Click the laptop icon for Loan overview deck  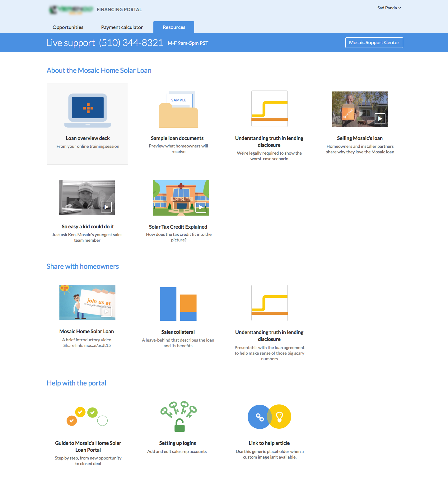tap(88, 110)
